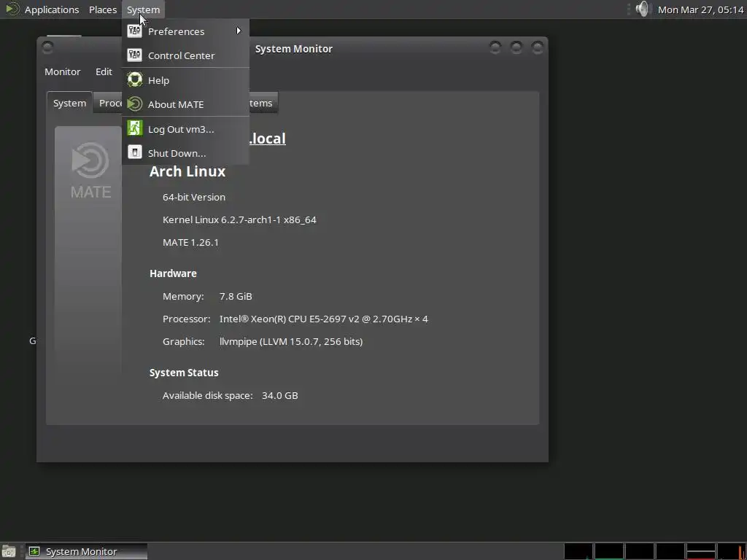Click the System Monitor taskbar button
The width and height of the screenshot is (747, 560).
pos(86,551)
